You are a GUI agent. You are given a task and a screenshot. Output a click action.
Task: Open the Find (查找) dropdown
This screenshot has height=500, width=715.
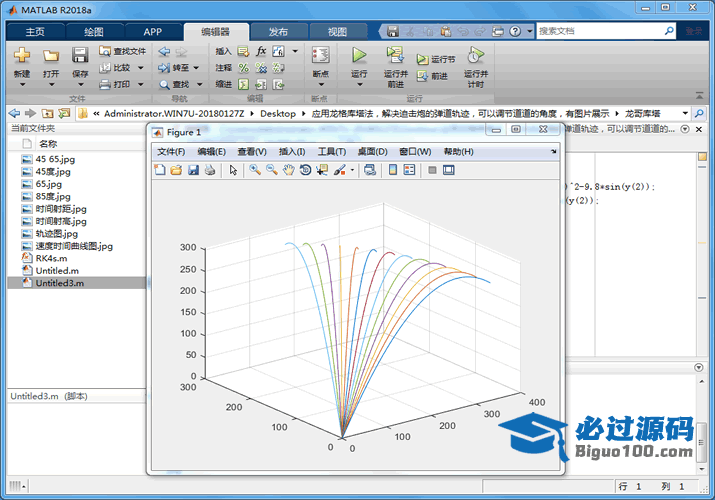pos(199,84)
